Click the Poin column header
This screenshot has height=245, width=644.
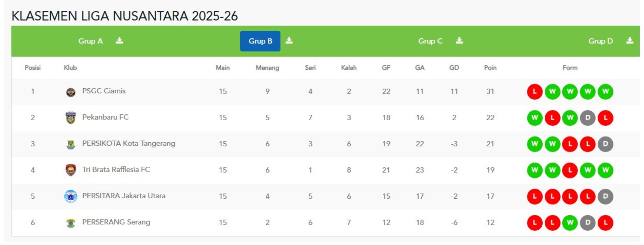coord(490,68)
